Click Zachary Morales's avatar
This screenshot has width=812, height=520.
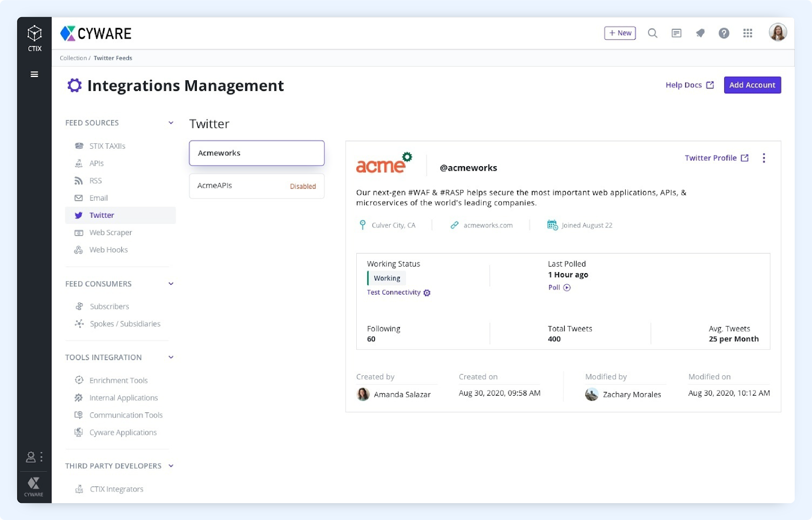[x=592, y=394]
